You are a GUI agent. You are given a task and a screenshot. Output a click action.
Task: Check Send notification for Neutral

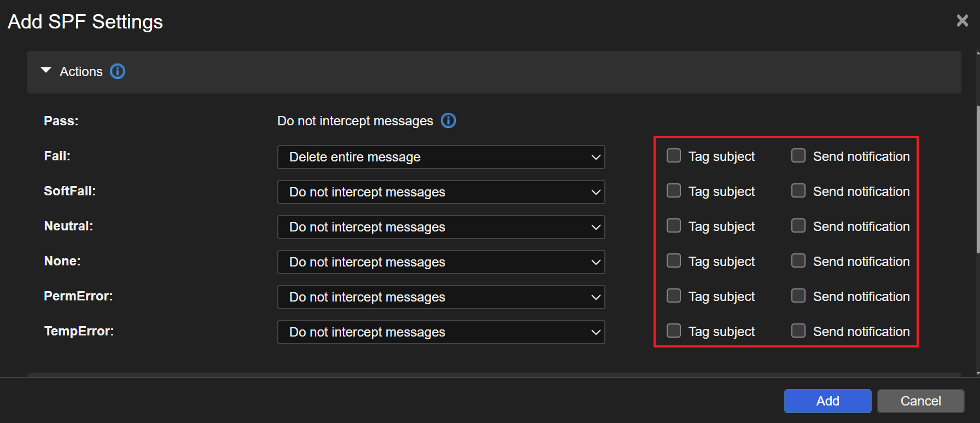pyautogui.click(x=798, y=226)
